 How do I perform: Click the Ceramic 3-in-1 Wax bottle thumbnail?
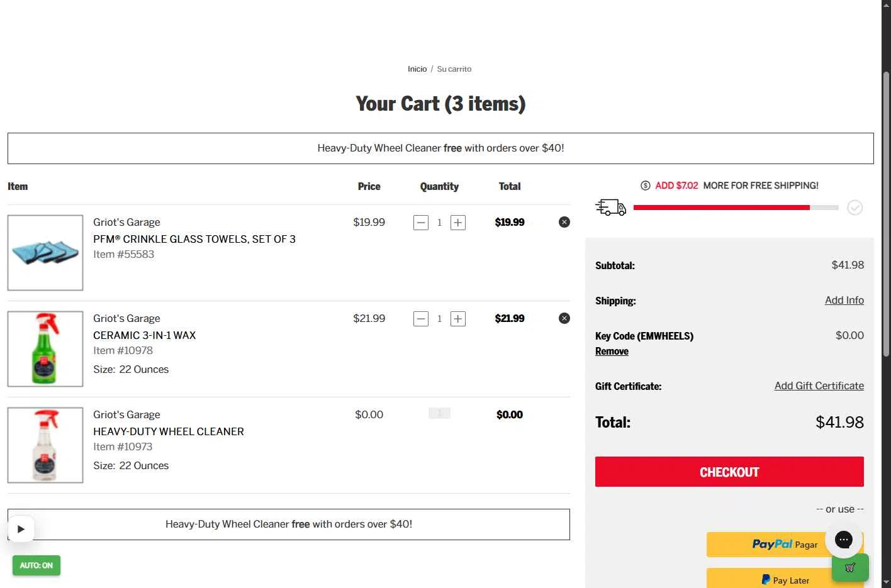45,349
